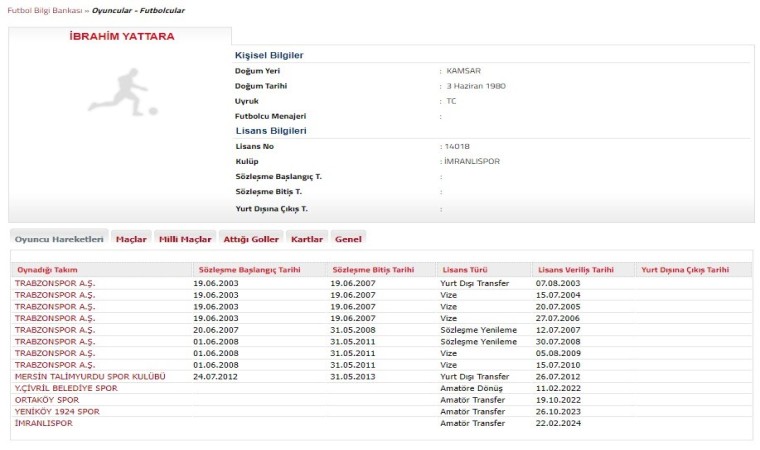Open Y.ÇİVRİL BELEDİYE SPOR link
The width and height of the screenshot is (760, 450).
[x=66, y=388]
